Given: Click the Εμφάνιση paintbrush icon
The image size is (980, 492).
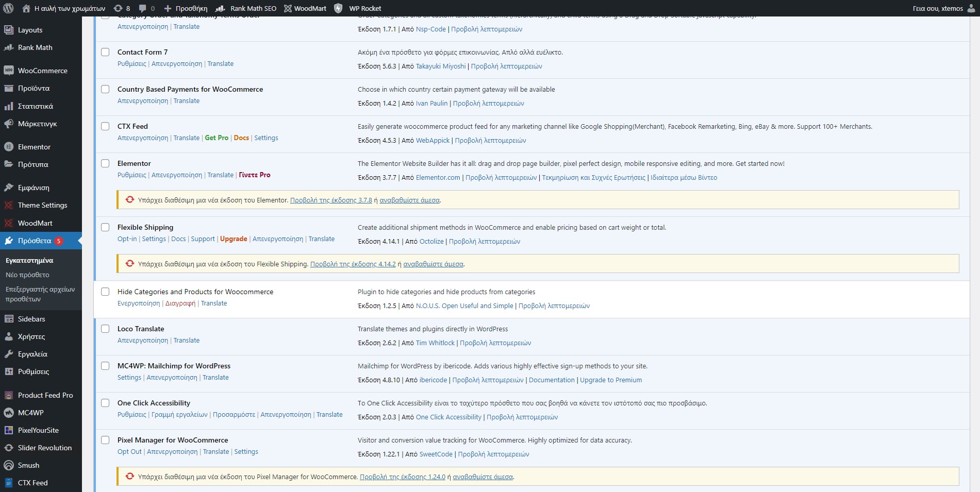Looking at the screenshot, I should coord(9,188).
